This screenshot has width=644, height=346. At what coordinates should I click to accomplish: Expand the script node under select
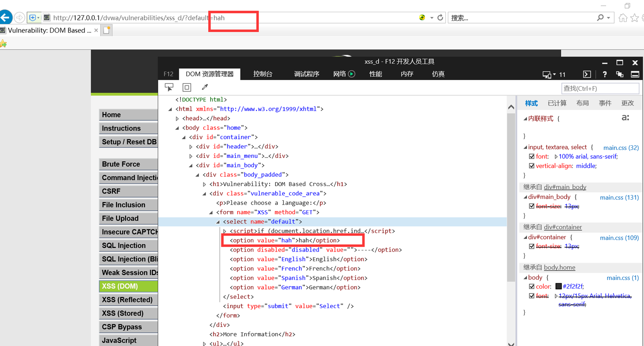click(x=225, y=231)
